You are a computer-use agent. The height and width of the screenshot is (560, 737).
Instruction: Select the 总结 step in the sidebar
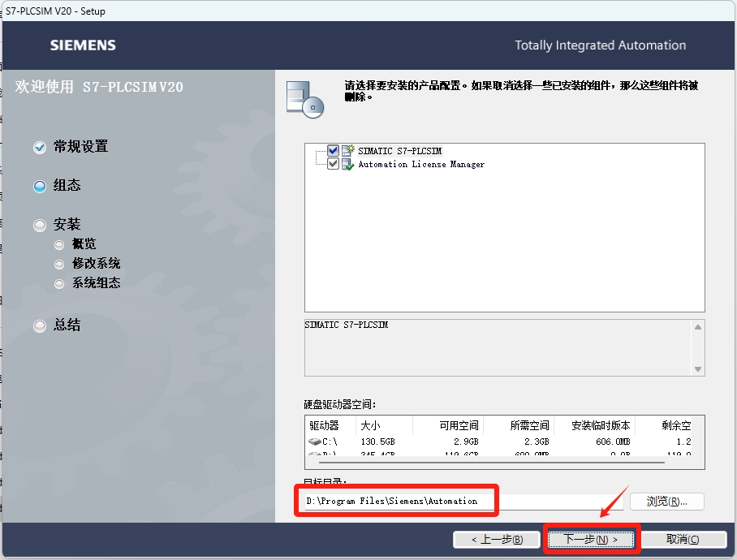click(x=39, y=325)
